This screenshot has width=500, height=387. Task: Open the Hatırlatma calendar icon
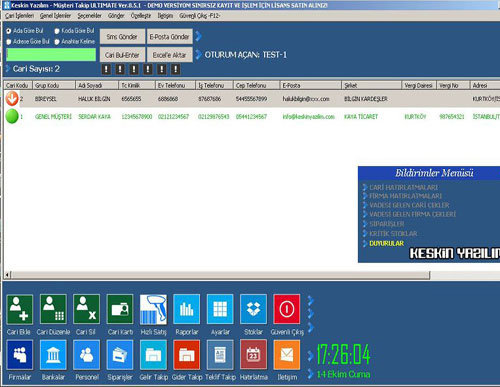(253, 355)
